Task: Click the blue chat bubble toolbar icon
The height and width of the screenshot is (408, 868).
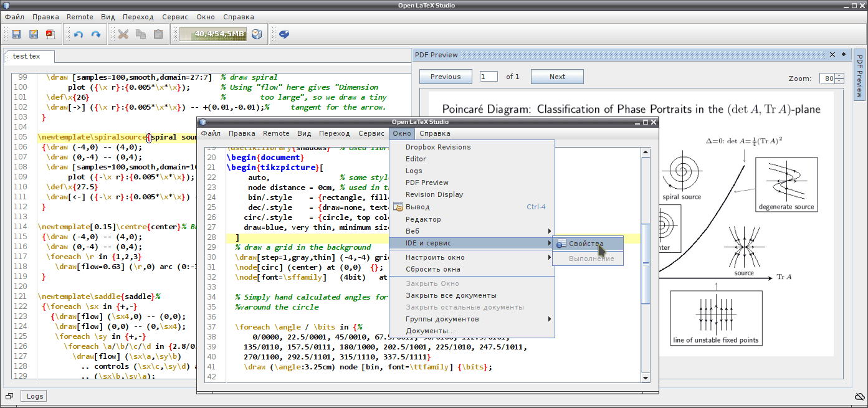Action: pos(284,34)
